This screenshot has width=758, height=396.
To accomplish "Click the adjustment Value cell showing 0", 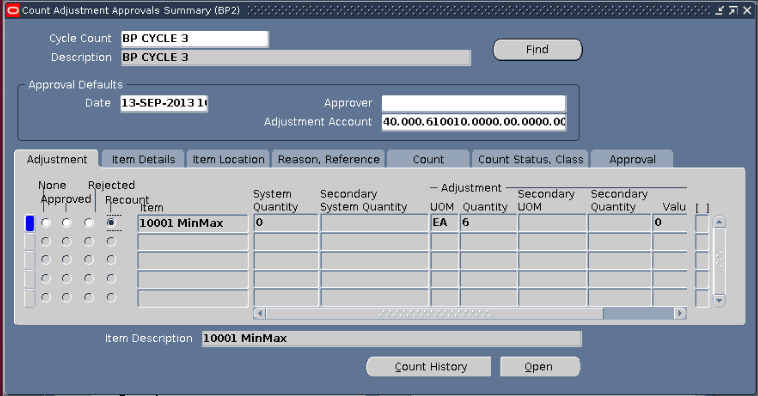I will point(670,223).
